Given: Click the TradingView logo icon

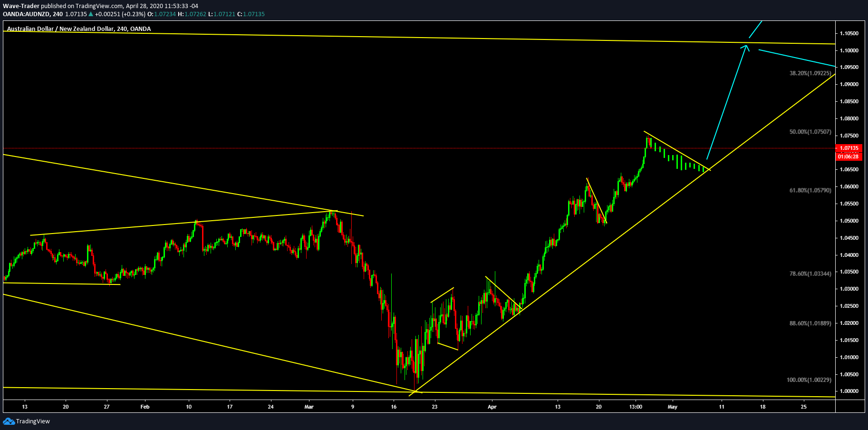Looking at the screenshot, I should point(9,421).
